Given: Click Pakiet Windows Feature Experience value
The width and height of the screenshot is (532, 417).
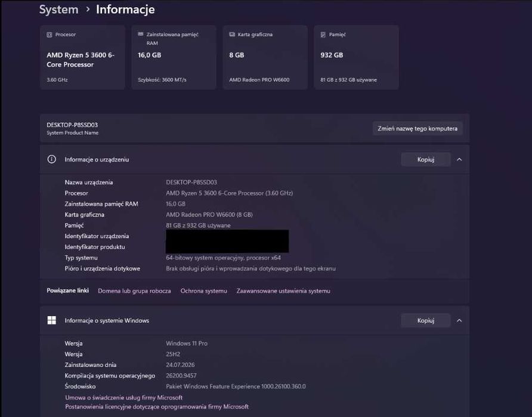Looking at the screenshot, I should point(236,387).
